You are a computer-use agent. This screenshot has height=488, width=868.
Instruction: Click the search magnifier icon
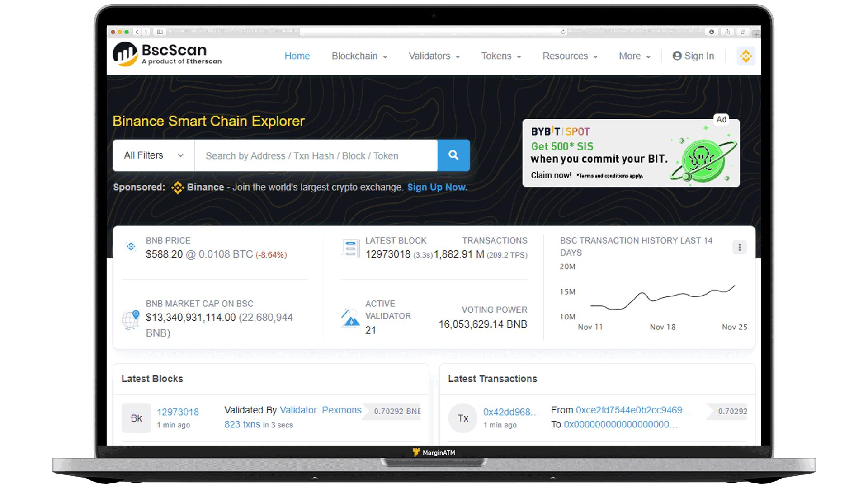pos(453,155)
